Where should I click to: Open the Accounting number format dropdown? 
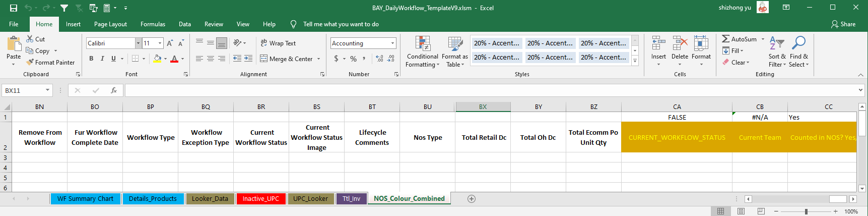[392, 43]
